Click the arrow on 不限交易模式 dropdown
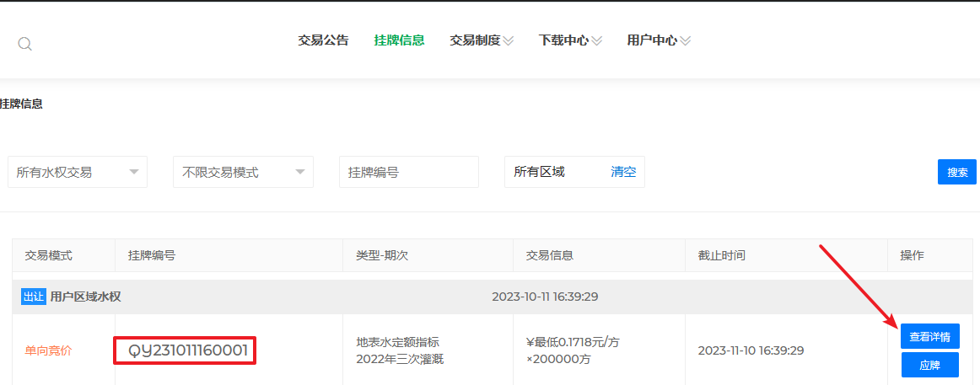Viewport: 980px width, 385px height. pos(300,172)
